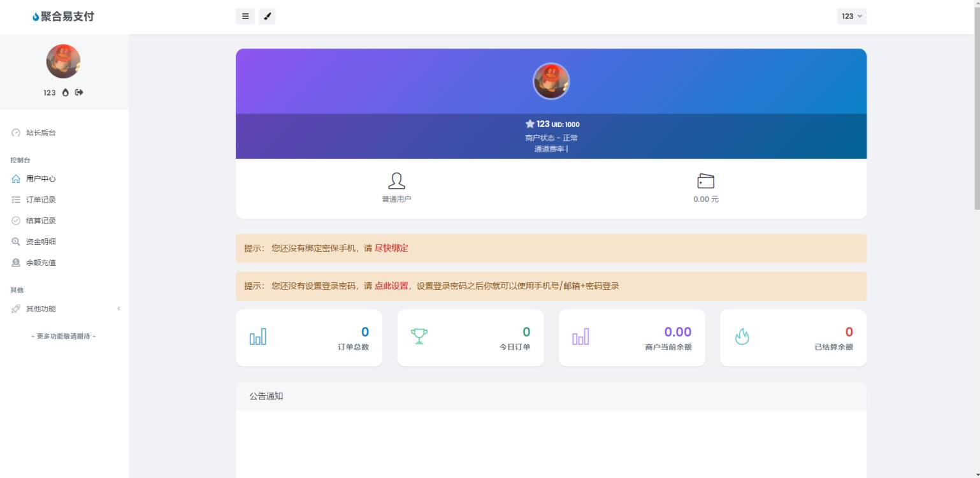The image size is (980, 478).
Task: Click the trophy icon on 今日订单 card
Action: (x=419, y=337)
